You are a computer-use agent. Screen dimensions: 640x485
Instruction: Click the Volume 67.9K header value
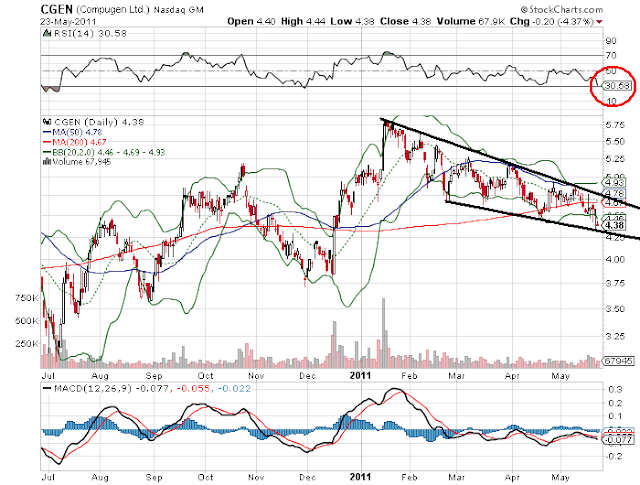(471, 21)
